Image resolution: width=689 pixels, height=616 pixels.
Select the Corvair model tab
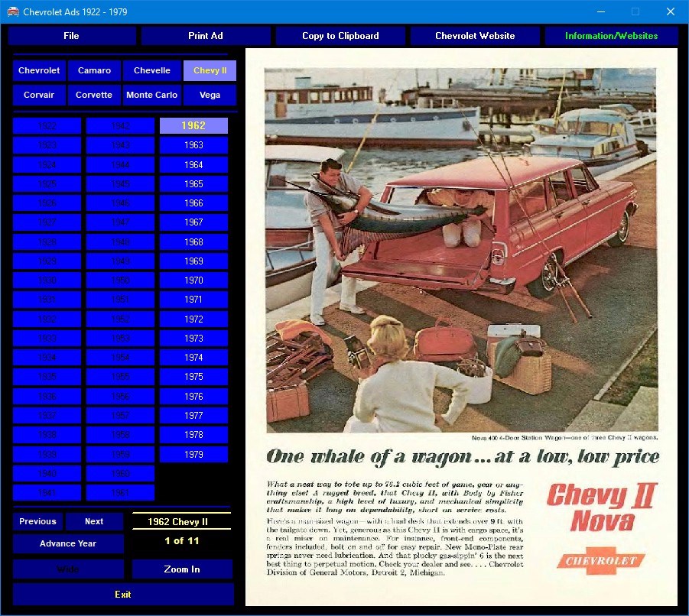click(x=39, y=95)
